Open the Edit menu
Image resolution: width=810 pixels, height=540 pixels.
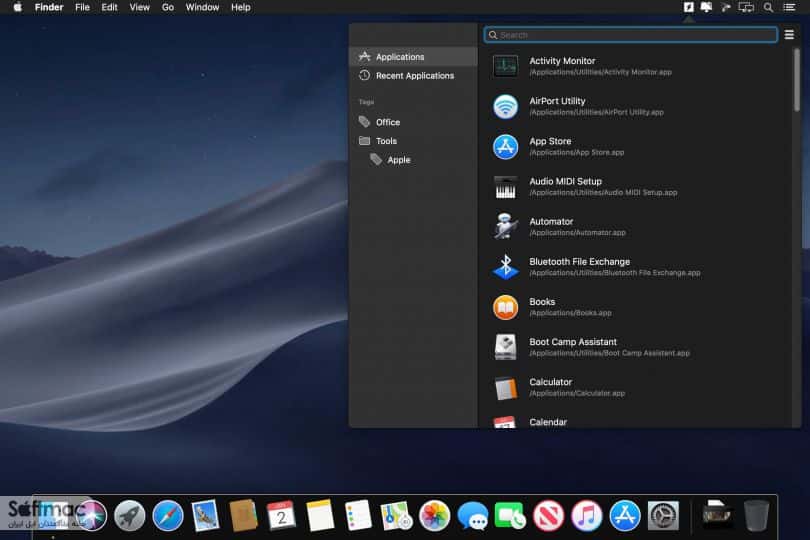[109, 7]
